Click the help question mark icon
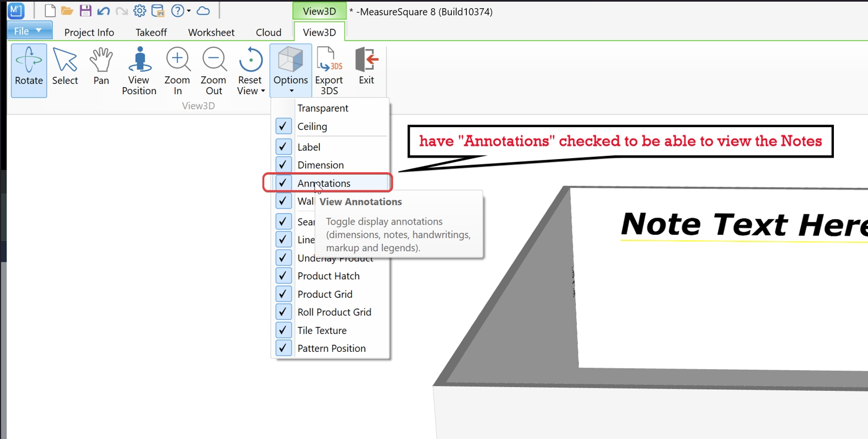868x439 pixels. point(177,11)
